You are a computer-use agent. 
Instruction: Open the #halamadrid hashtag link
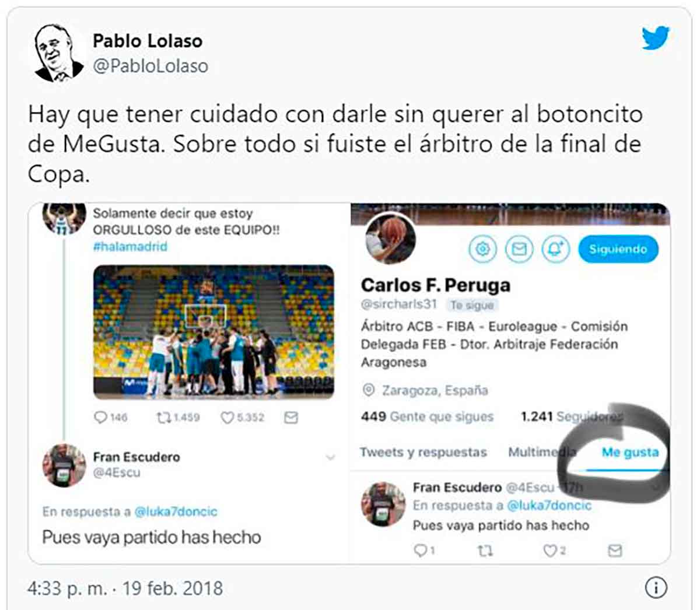pos(130,247)
